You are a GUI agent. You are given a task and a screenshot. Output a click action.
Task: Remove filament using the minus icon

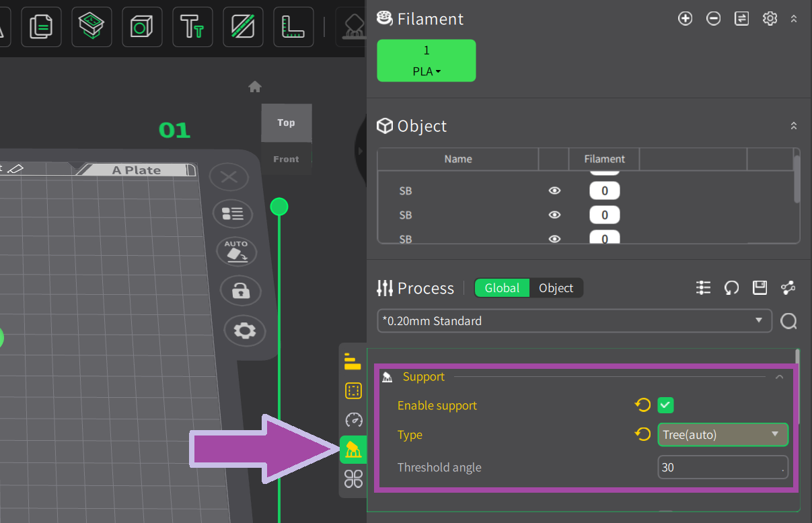point(713,19)
